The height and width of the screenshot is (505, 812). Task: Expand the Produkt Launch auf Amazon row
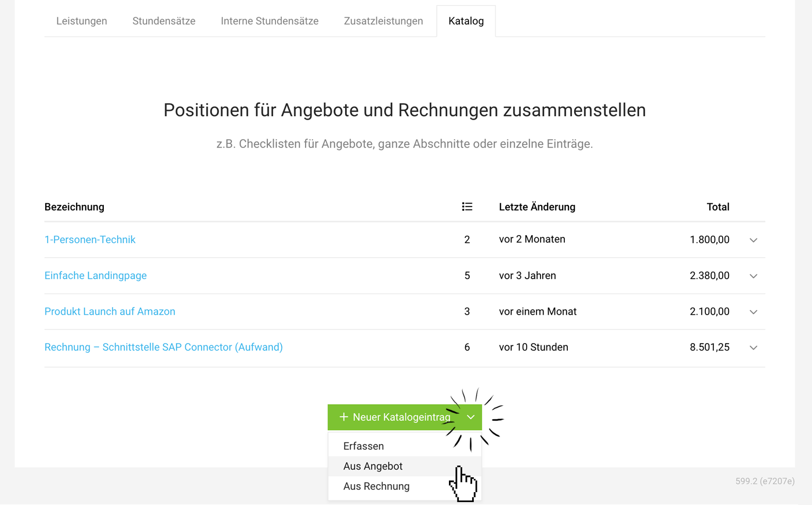click(753, 312)
